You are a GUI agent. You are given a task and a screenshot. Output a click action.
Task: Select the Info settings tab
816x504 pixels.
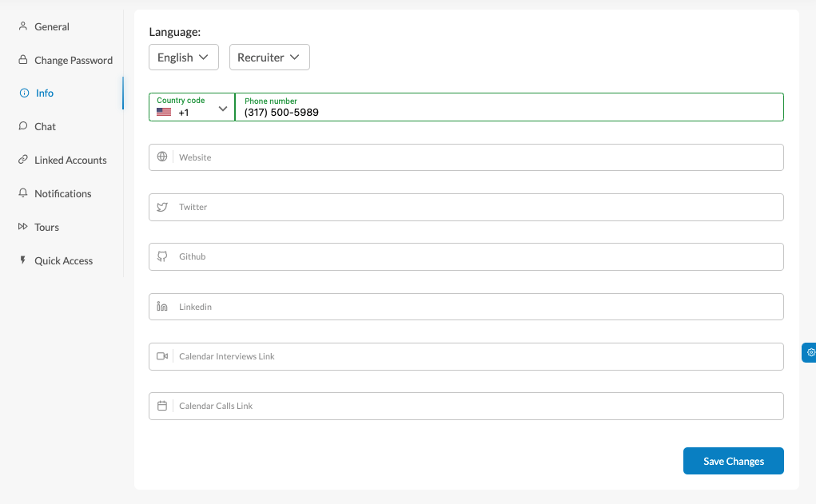pos(44,93)
